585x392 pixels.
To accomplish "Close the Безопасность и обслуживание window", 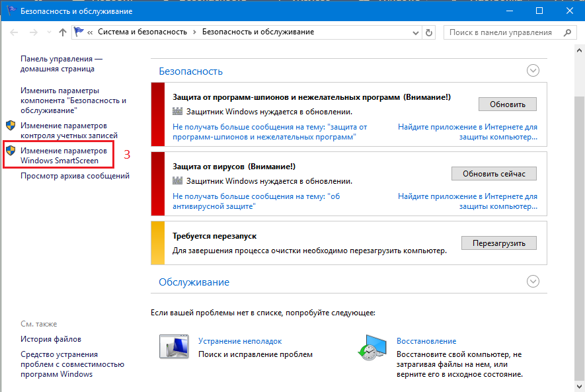I will (569, 11).
